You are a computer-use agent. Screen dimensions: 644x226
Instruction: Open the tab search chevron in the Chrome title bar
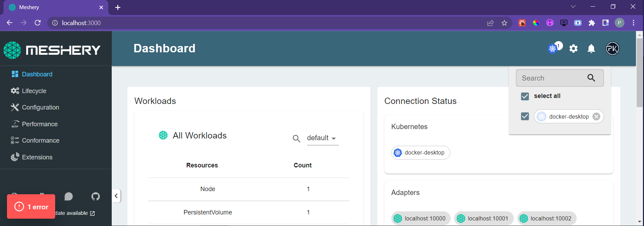click(573, 7)
